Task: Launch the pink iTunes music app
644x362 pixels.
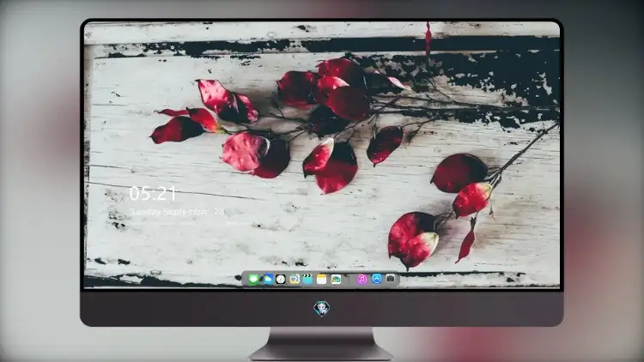Action: pyautogui.click(x=361, y=280)
